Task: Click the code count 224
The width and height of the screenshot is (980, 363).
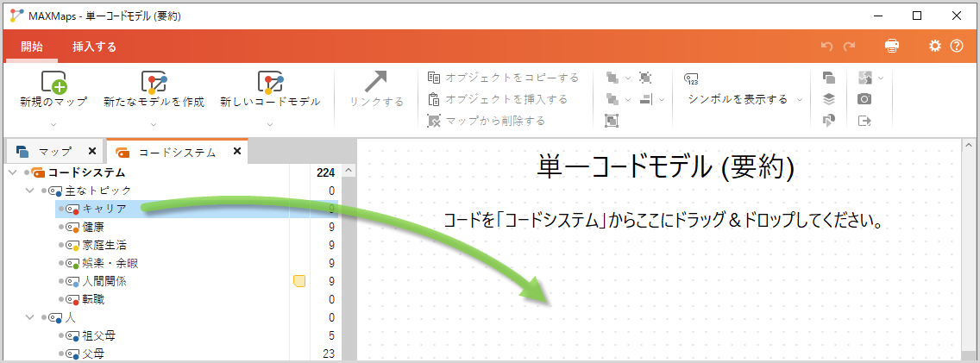Action: [x=325, y=172]
